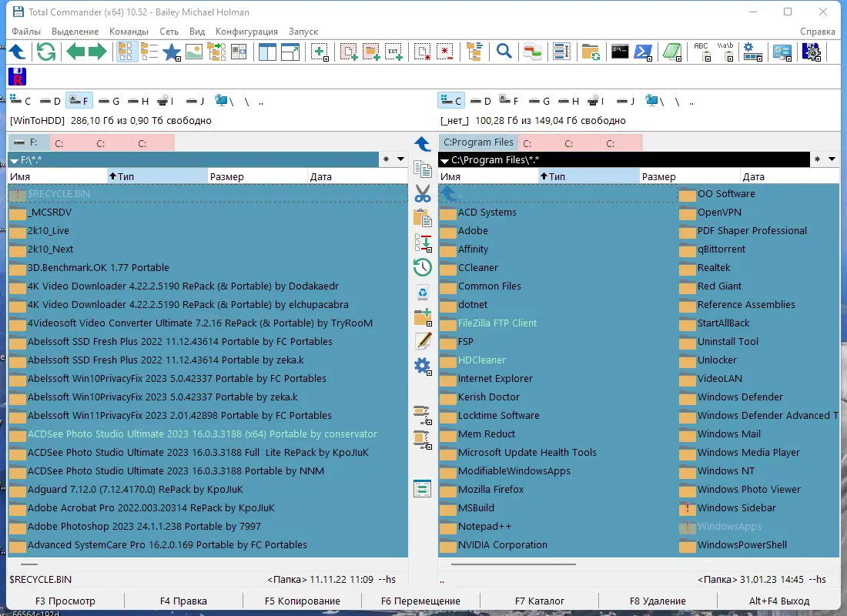Toggle full details file list view

click(149, 52)
